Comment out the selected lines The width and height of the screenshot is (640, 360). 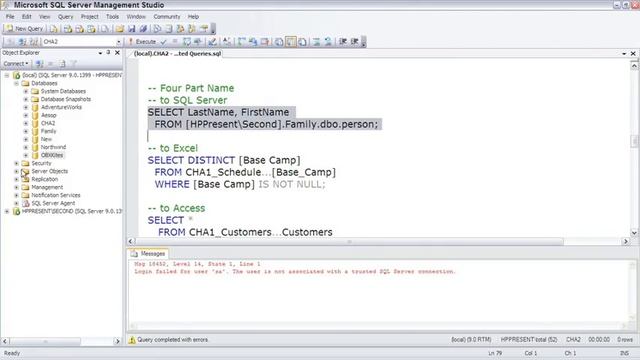[x=316, y=42]
